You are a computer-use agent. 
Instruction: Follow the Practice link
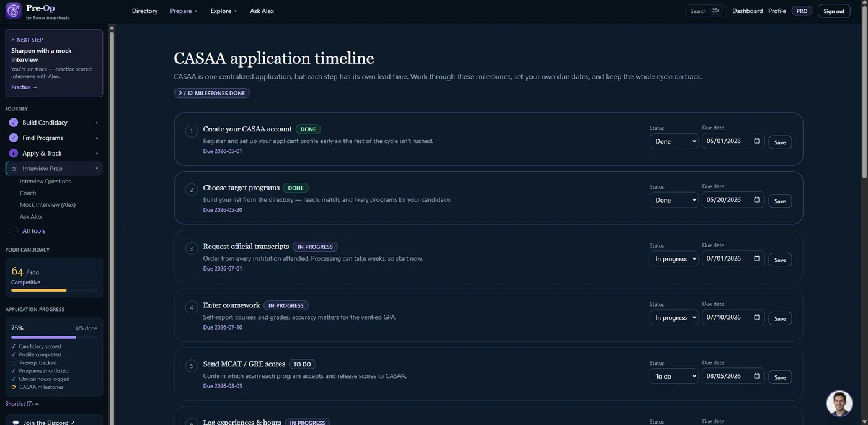(x=24, y=87)
